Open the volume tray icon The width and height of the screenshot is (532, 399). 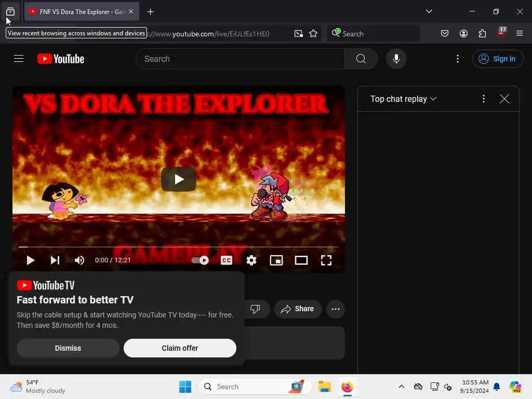(447, 387)
